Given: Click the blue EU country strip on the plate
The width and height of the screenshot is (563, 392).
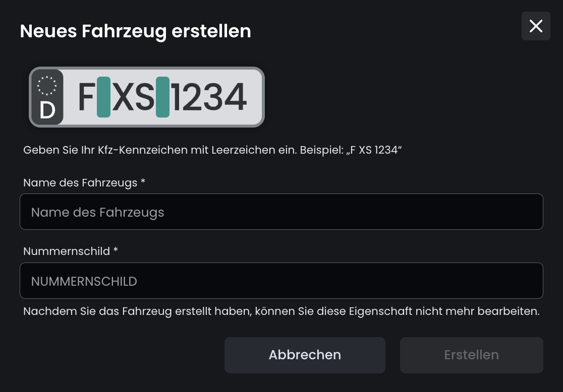Looking at the screenshot, I should (47, 97).
